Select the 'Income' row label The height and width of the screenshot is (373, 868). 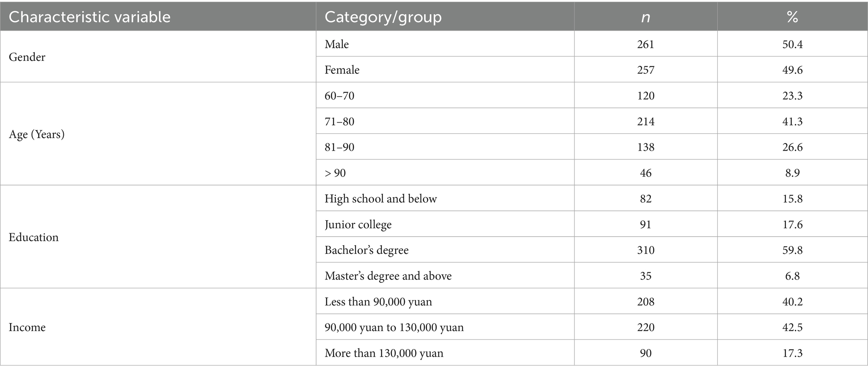coord(27,327)
